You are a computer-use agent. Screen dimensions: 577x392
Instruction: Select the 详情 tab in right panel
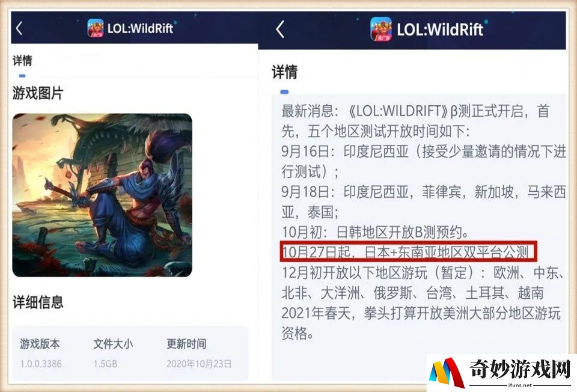click(x=284, y=72)
